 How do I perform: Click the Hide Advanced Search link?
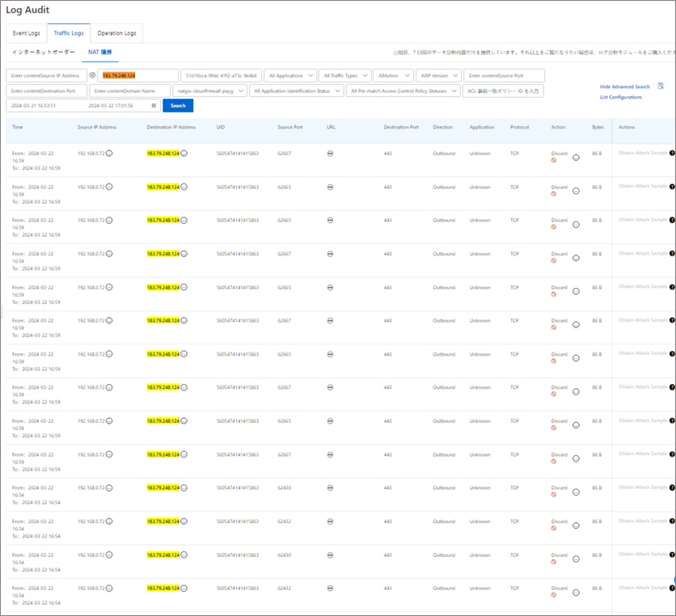624,86
